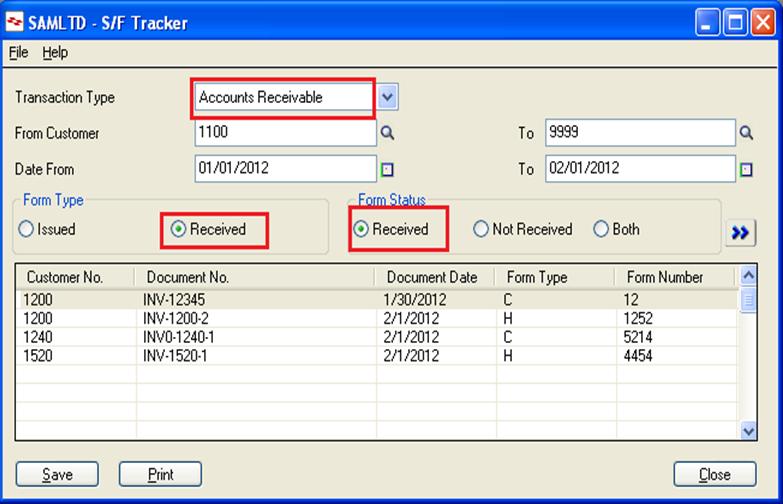
Task: Click the From Customer field showing 1100
Action: coord(286,132)
